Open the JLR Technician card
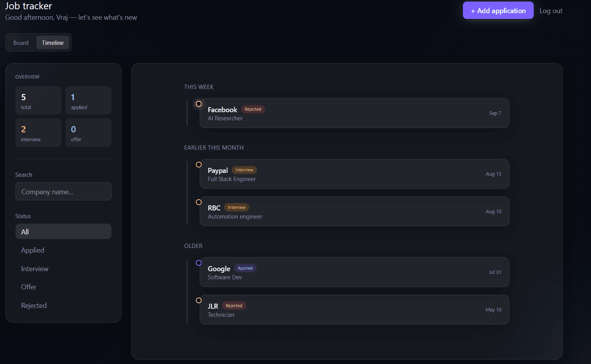 (354, 309)
